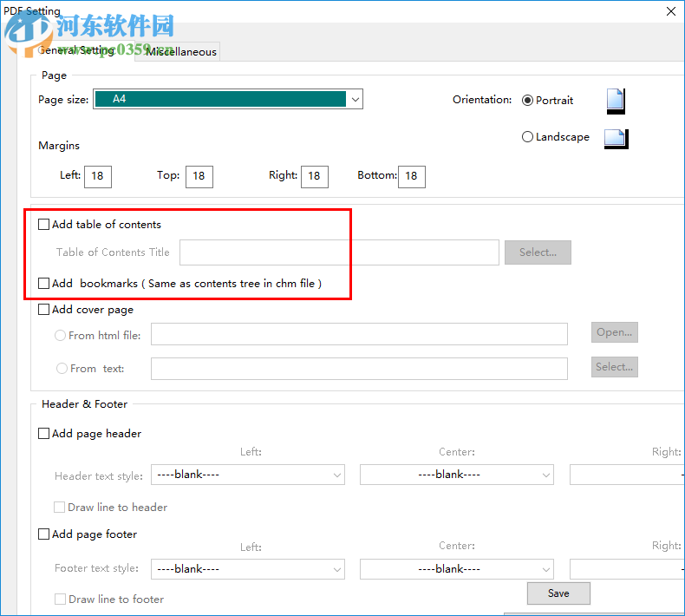Open the Page size A4 dropdown

[227, 99]
